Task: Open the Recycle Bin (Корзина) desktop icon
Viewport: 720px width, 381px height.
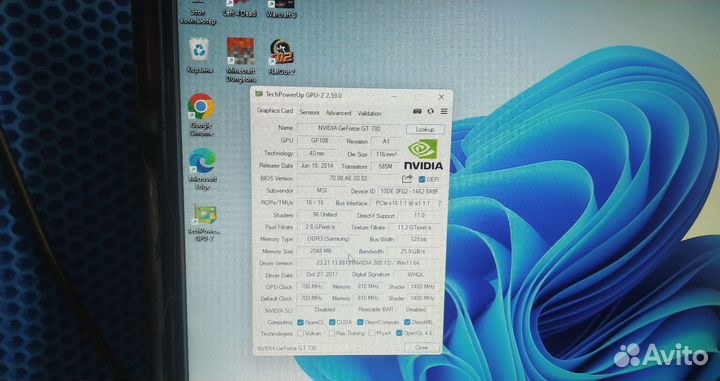Action: pos(200,55)
